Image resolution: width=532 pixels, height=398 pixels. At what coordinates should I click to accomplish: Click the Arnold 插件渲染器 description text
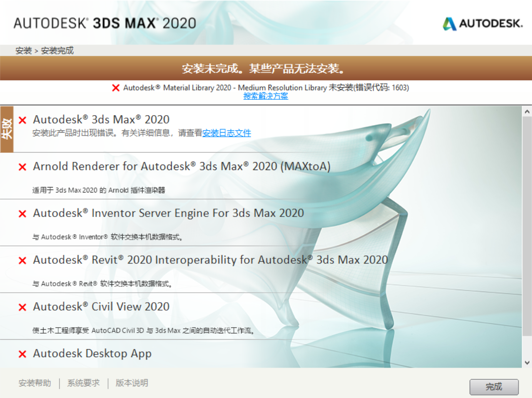(99, 190)
